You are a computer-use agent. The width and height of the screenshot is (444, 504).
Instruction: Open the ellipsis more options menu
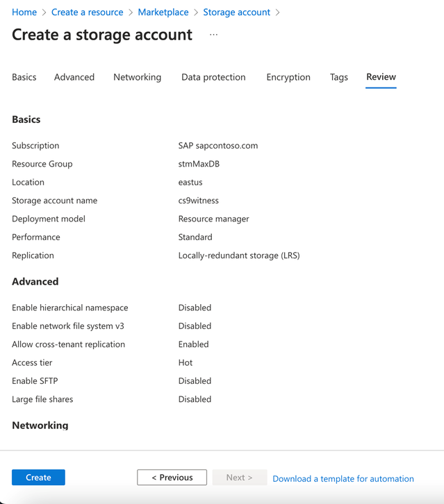(213, 35)
